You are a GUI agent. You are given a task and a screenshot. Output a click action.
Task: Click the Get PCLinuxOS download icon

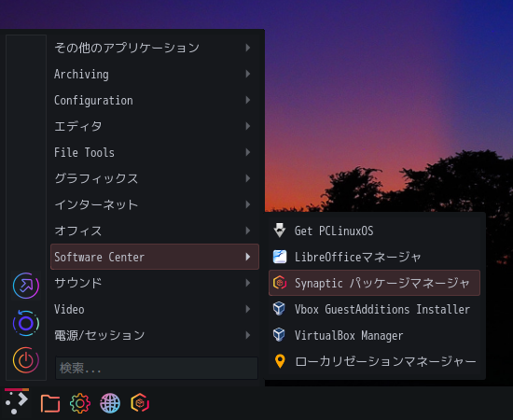(x=280, y=231)
